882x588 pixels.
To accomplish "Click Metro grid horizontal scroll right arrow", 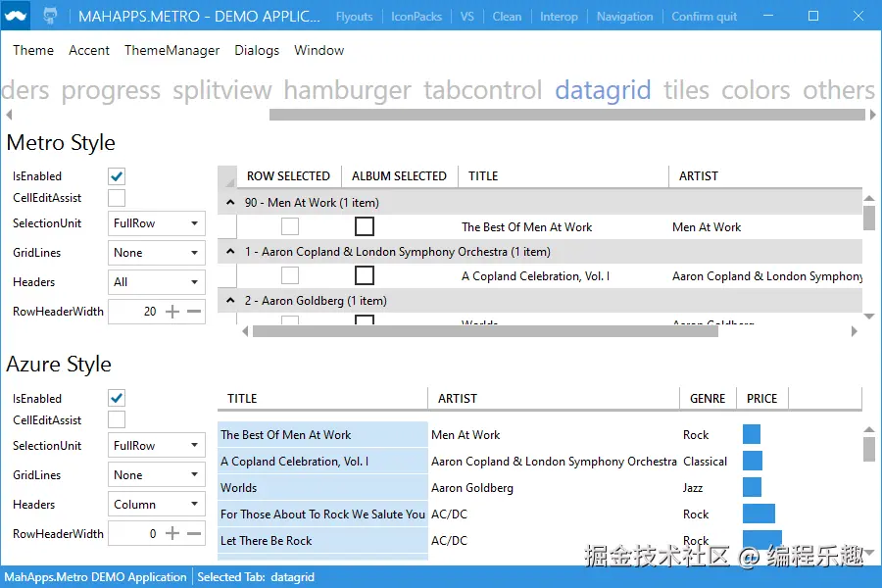I will (855, 331).
